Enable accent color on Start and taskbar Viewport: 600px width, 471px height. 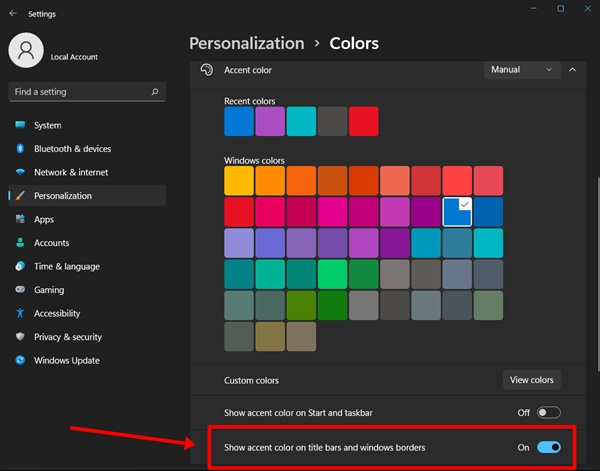point(548,412)
